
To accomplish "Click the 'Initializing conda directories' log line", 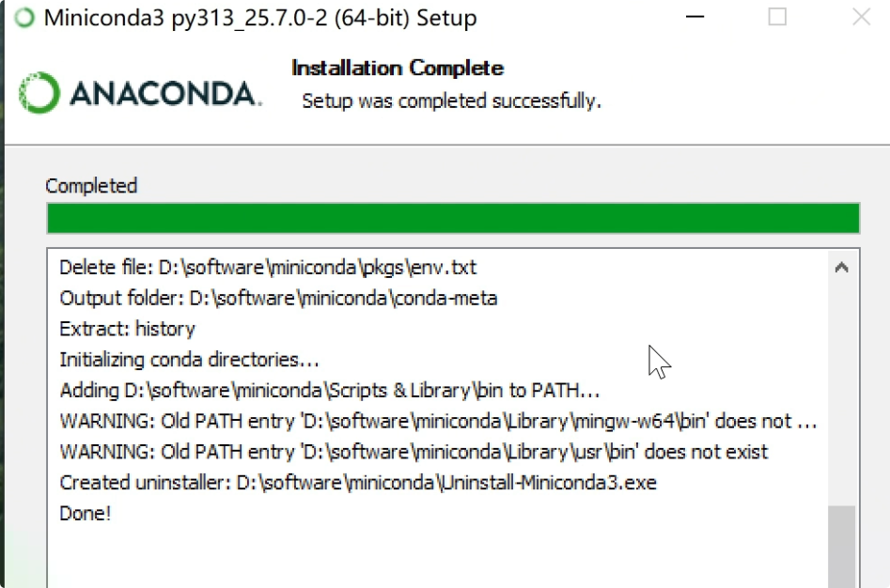I will (189, 360).
